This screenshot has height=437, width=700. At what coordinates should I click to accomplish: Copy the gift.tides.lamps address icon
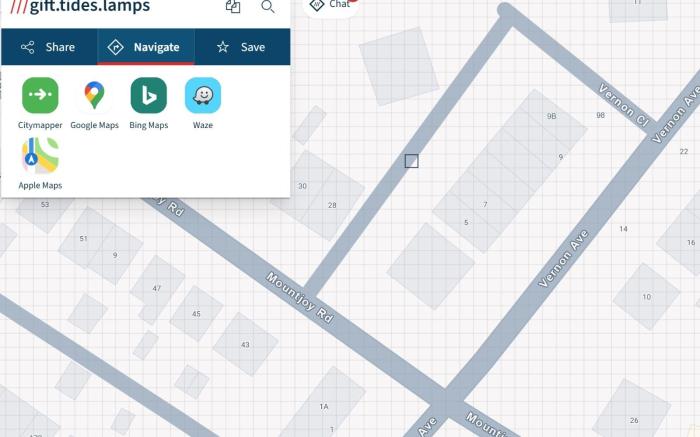coord(233,6)
